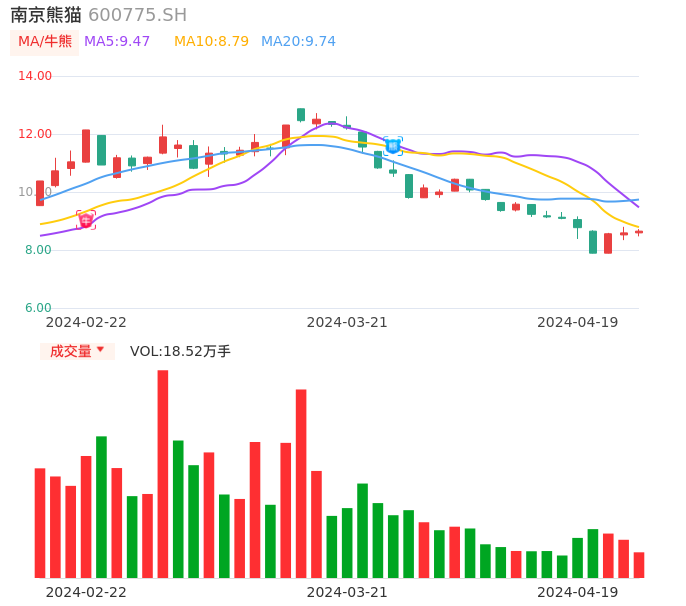Click the stock code 600775.SH
Viewport: 686px width, 606px height.
137,15
